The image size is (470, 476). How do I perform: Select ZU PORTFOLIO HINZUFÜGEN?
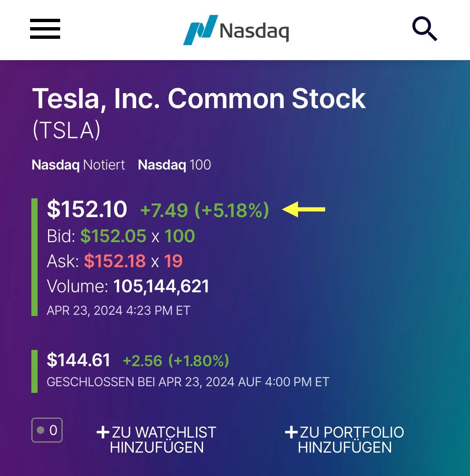point(351,440)
